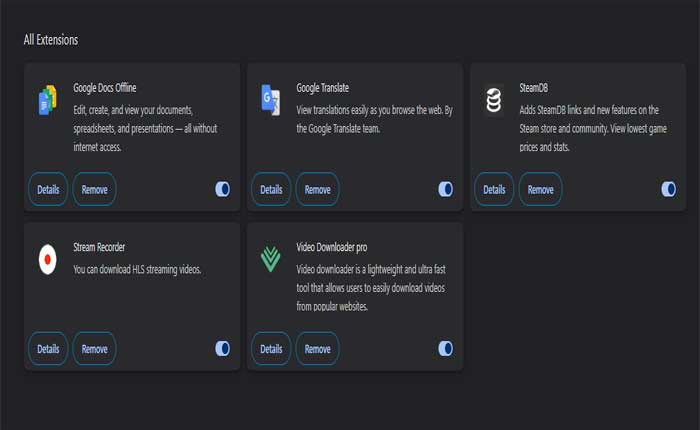
Task: Click the Google Translate extension icon
Action: coord(271,100)
